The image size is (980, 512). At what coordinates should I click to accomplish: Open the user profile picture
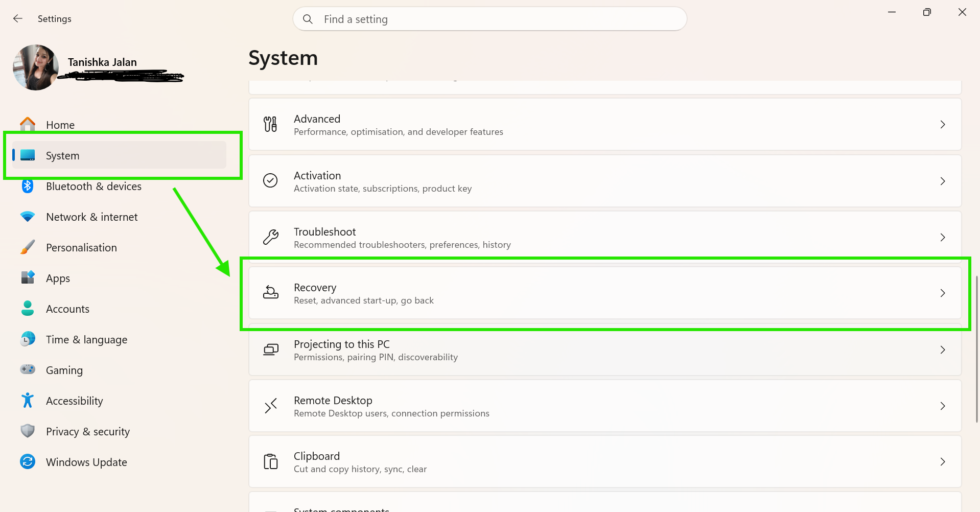pos(36,67)
